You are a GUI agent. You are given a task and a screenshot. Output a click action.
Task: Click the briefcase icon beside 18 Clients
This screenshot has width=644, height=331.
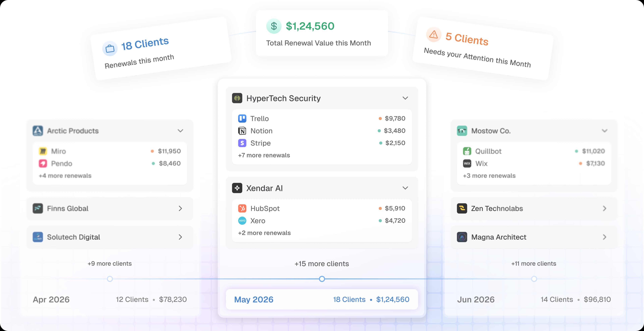(x=110, y=48)
